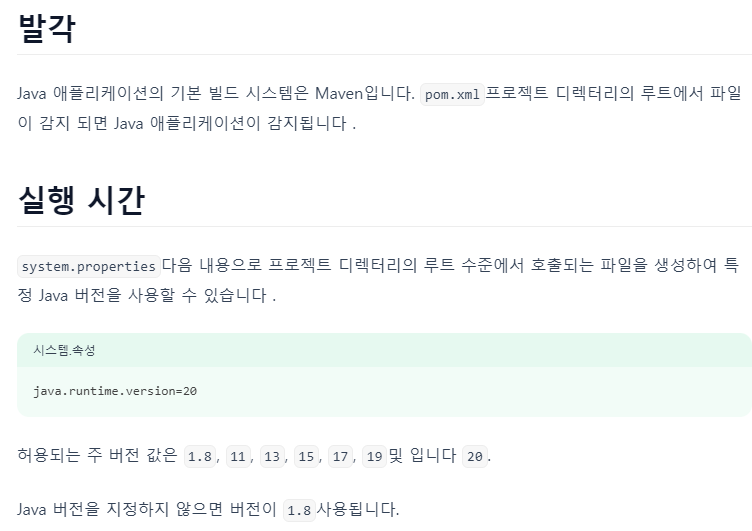The image size is (752, 531).
Task: Click empty area of the green code block
Action: point(480,391)
